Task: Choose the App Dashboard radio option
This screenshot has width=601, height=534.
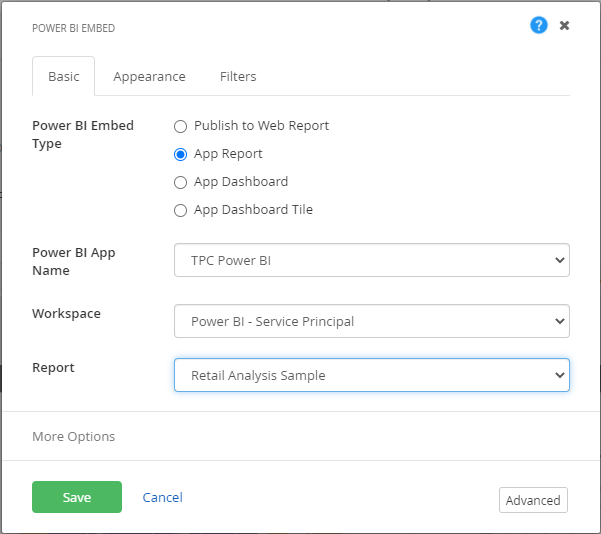Action: (x=181, y=182)
